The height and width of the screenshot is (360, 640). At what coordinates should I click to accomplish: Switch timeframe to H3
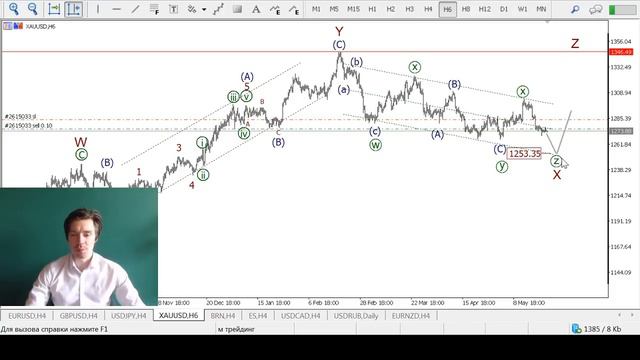coord(409,9)
